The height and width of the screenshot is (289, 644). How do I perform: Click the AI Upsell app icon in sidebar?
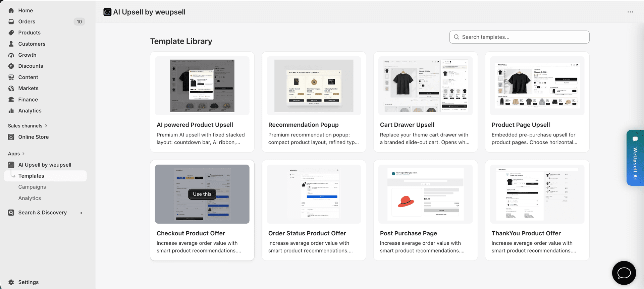(11, 165)
